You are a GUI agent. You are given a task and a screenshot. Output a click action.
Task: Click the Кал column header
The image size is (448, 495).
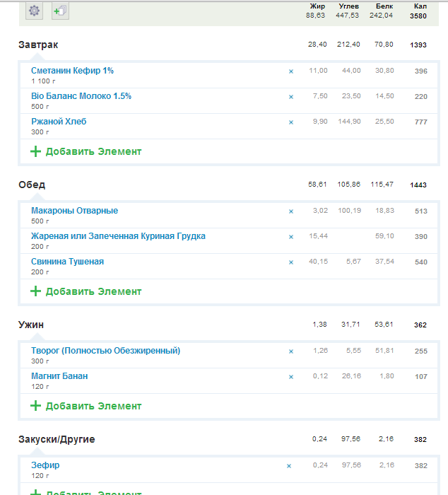(420, 6)
